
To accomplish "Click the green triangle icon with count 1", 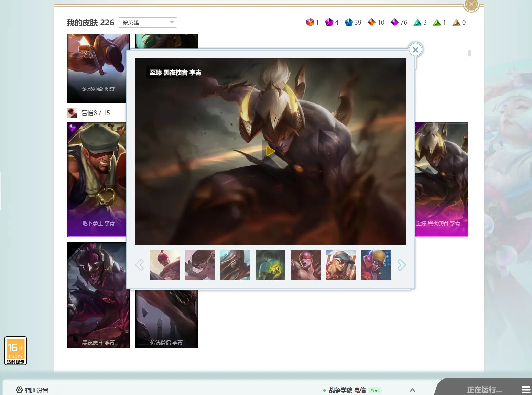I will [x=437, y=22].
